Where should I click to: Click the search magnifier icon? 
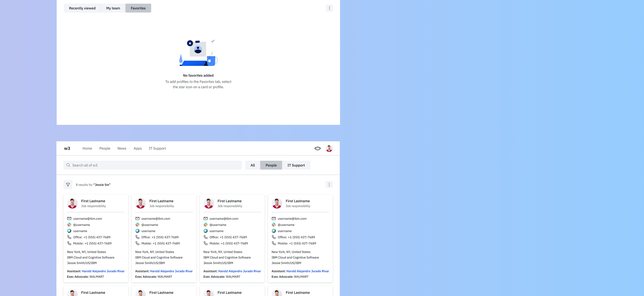(68, 165)
